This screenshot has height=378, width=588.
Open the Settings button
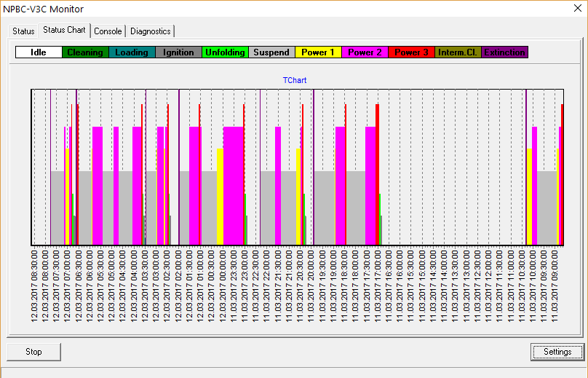coord(557,352)
